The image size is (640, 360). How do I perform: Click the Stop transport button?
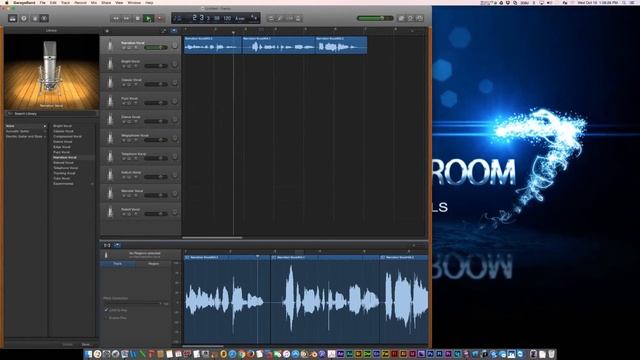138,18
